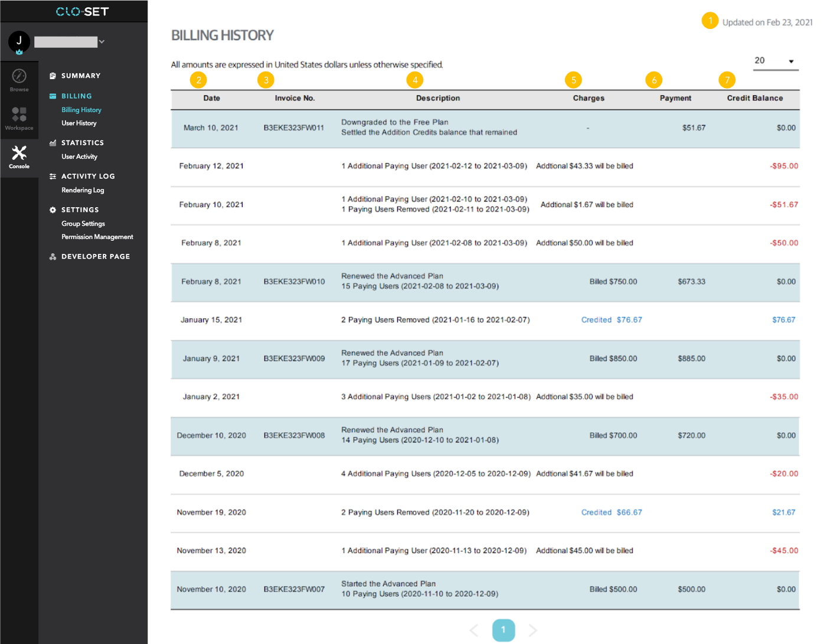The height and width of the screenshot is (644, 830).
Task: Click the Payment column header
Action: tap(675, 99)
